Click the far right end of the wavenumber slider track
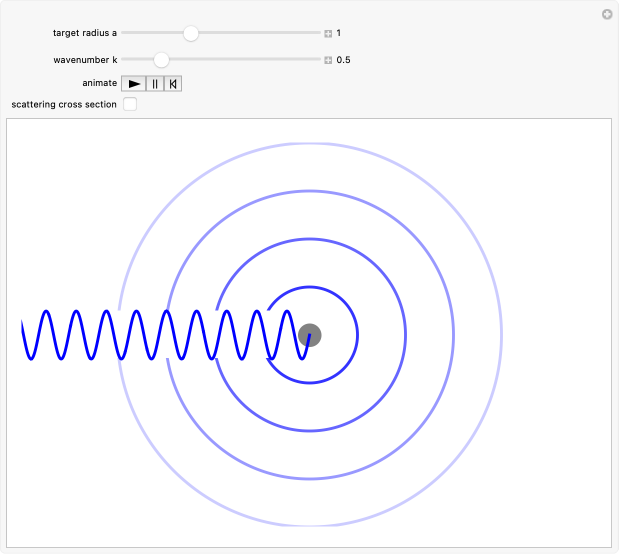 click(317, 60)
